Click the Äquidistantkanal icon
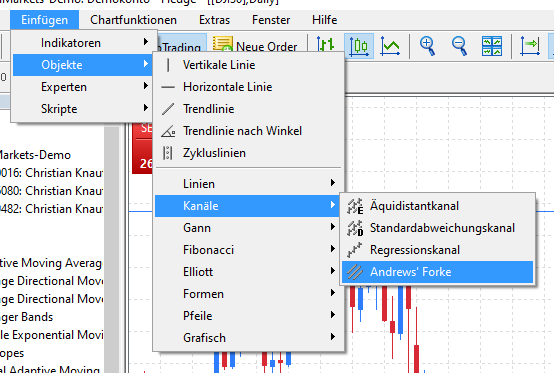554x373 pixels. [x=355, y=206]
